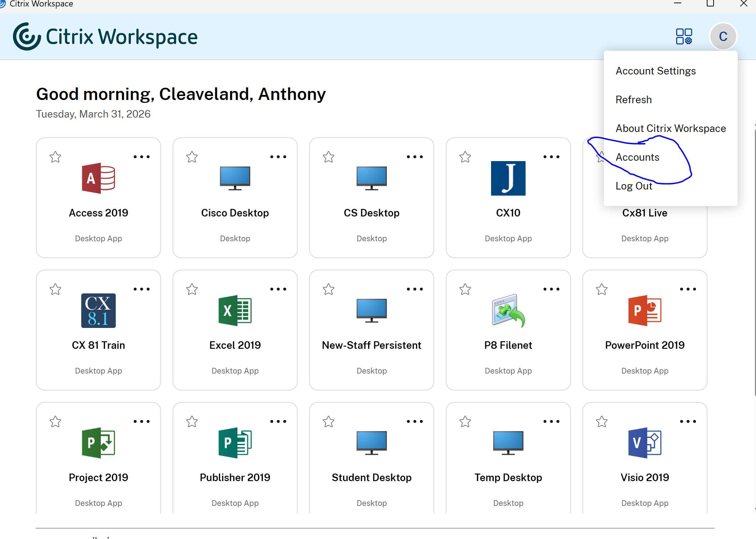Open more options for Publisher 2019

278,421
